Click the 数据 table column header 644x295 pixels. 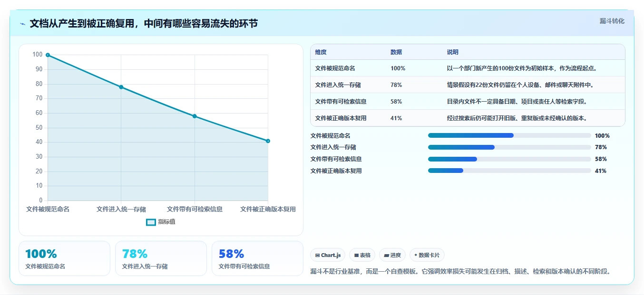(x=396, y=52)
